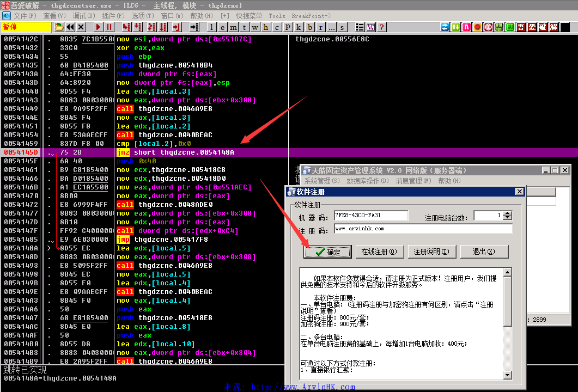Viewport: 578px width, 392px height.
Task: Open the Call stack with the k icon
Action: click(x=299, y=27)
